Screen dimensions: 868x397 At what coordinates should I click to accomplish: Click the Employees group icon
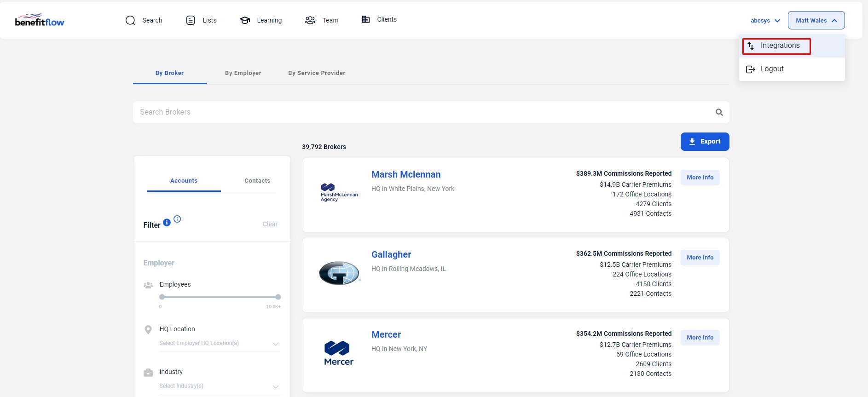point(148,285)
